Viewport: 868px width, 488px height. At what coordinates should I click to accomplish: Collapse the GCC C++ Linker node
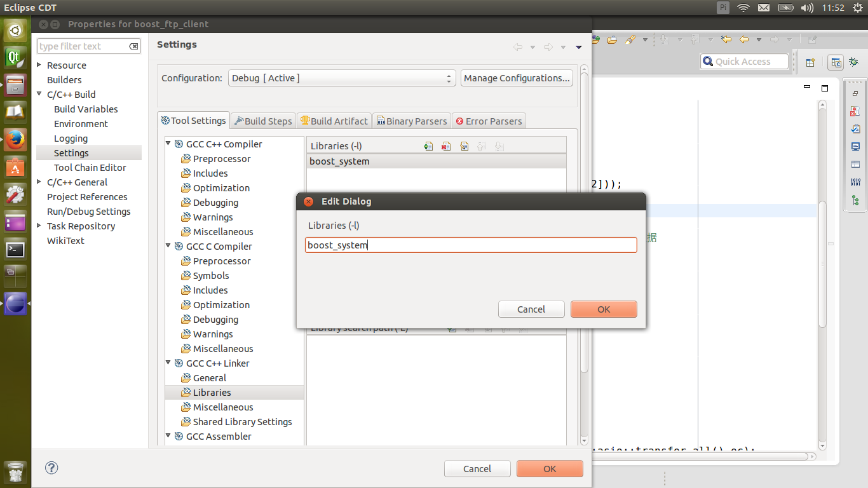click(x=168, y=363)
